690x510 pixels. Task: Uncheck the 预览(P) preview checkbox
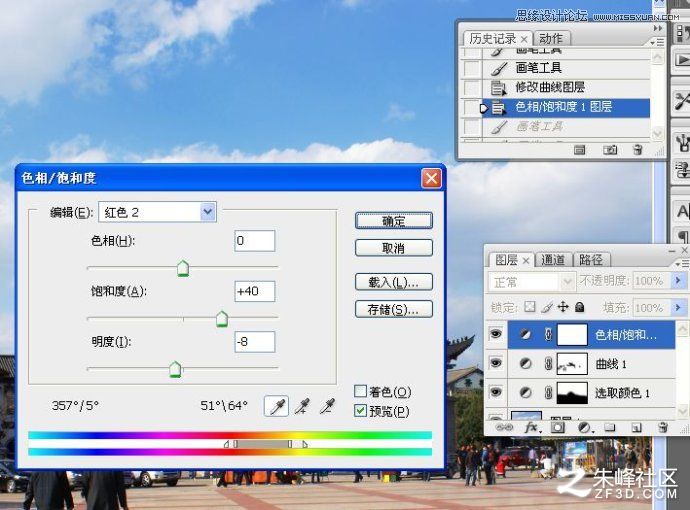click(x=360, y=411)
